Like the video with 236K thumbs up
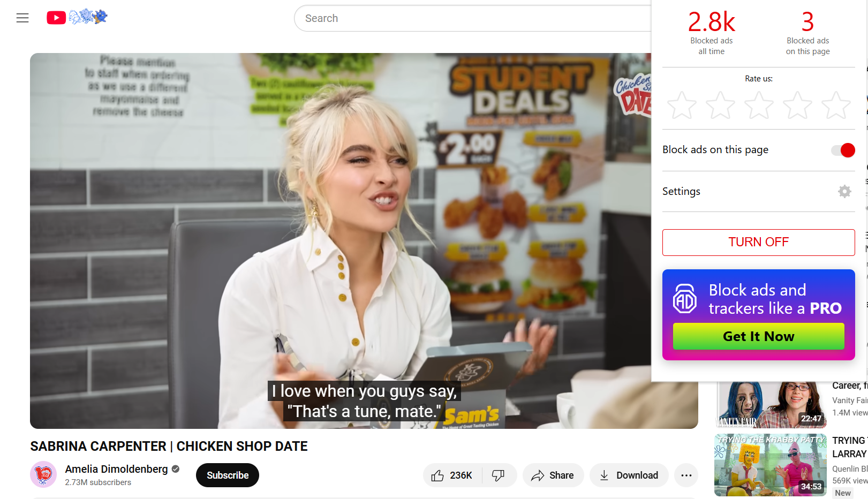The image size is (868, 499). (452, 475)
